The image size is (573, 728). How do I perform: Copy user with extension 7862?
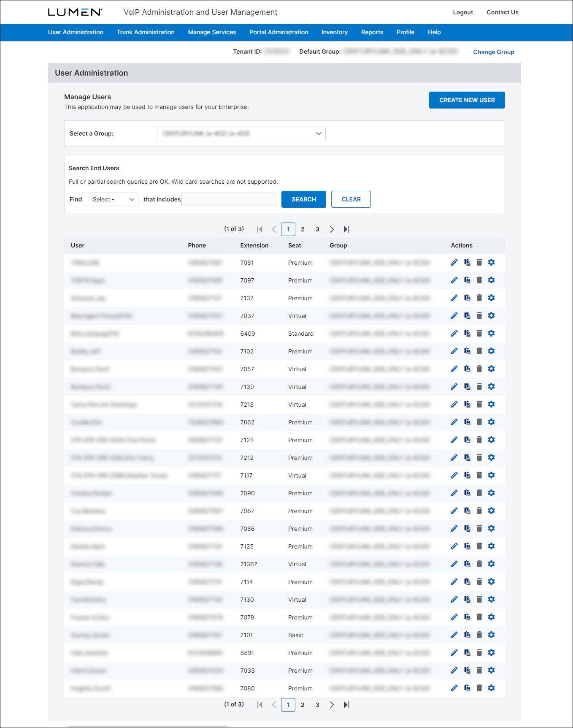[x=467, y=422]
